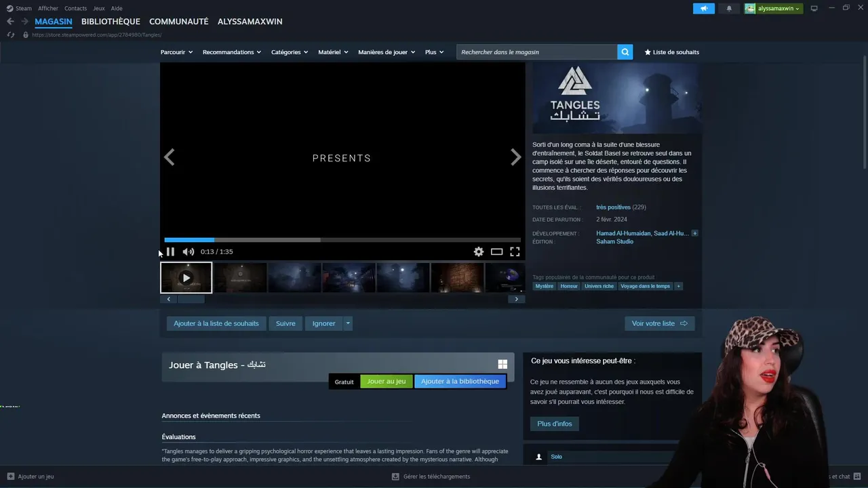This screenshot has width=868, height=488.
Task: Click the Ignorer button
Action: 323,323
